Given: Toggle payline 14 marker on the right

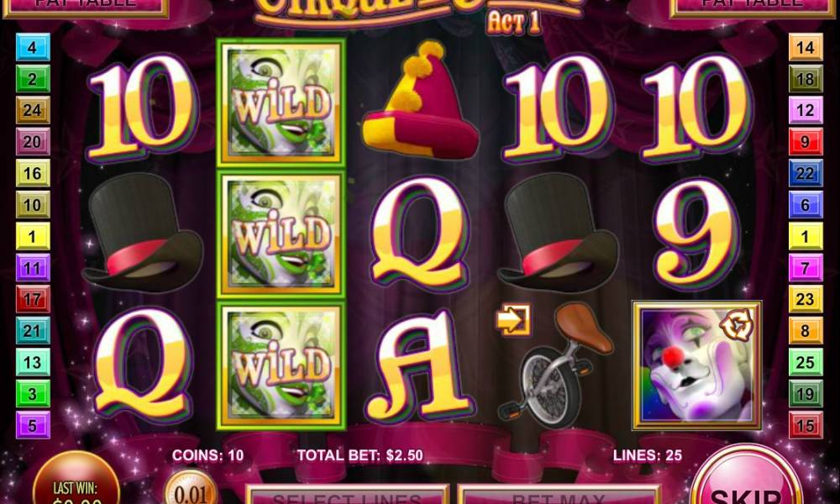Looking at the screenshot, I should [x=806, y=47].
